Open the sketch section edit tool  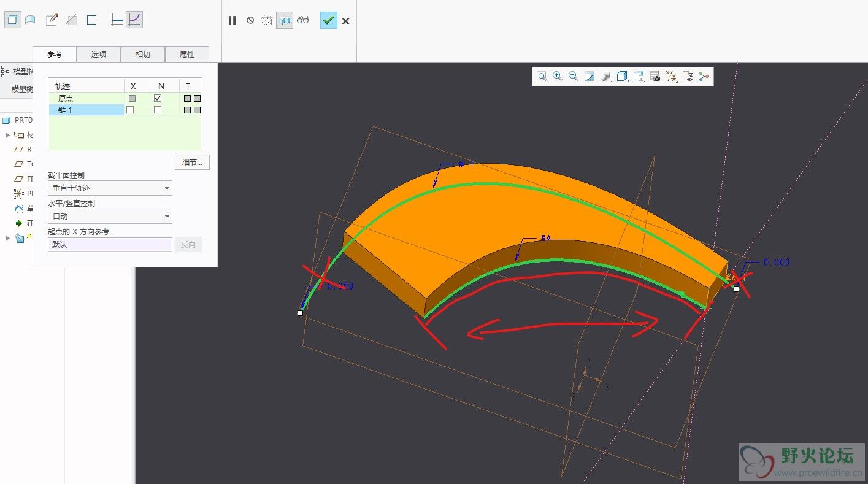click(x=52, y=20)
